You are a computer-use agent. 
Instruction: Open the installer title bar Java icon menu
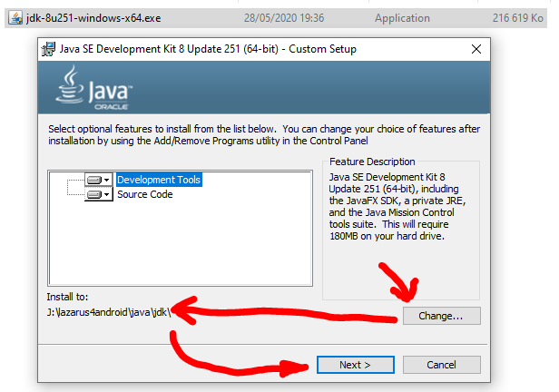click(x=49, y=49)
